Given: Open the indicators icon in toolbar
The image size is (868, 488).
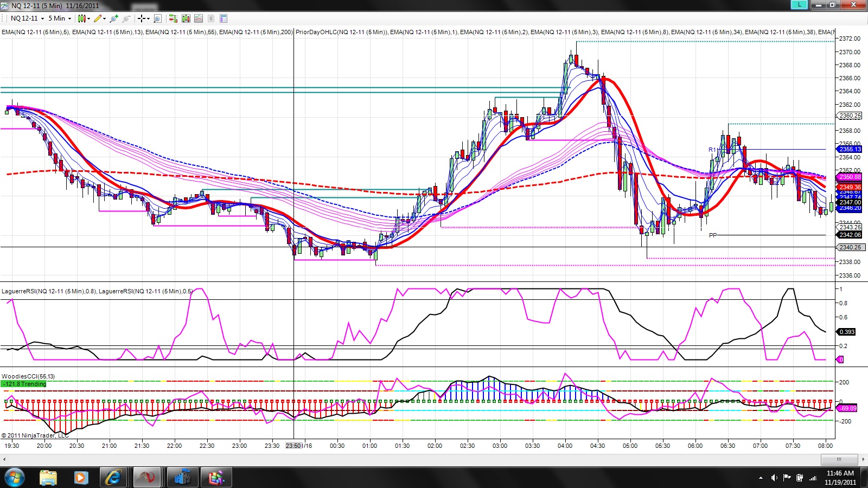Looking at the screenshot, I should 199,18.
